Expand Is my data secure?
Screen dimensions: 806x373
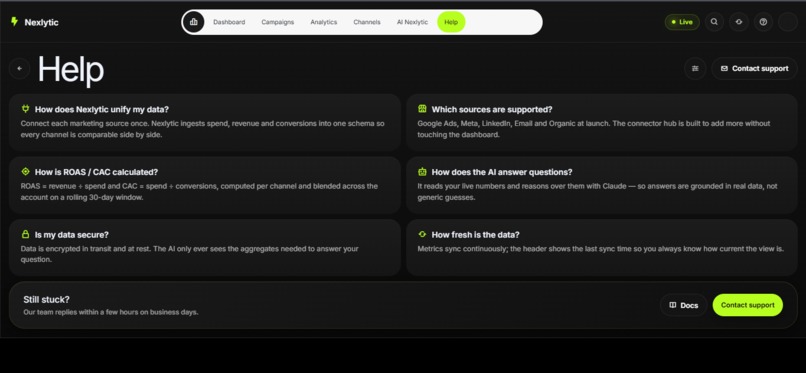tap(205, 248)
